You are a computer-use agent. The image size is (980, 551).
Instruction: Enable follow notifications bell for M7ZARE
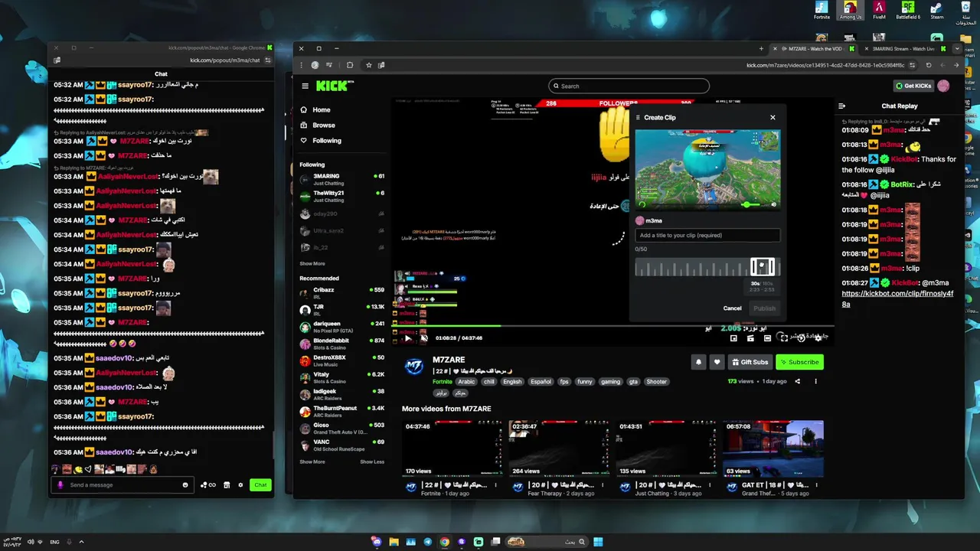pos(698,362)
